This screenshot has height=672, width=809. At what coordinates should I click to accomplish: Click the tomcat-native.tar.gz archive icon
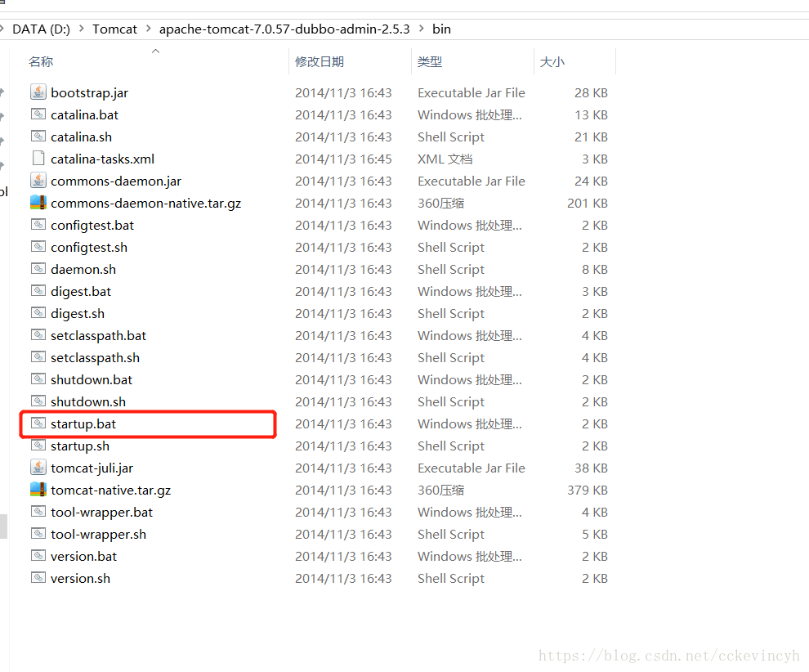tap(38, 490)
